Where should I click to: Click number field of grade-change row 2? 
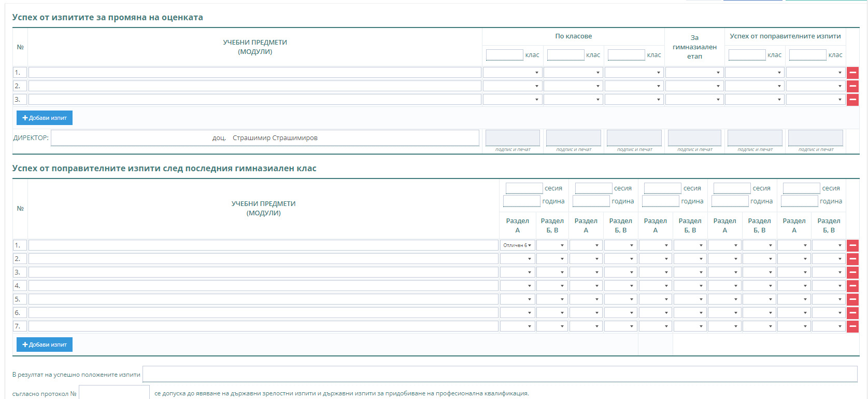(x=20, y=86)
